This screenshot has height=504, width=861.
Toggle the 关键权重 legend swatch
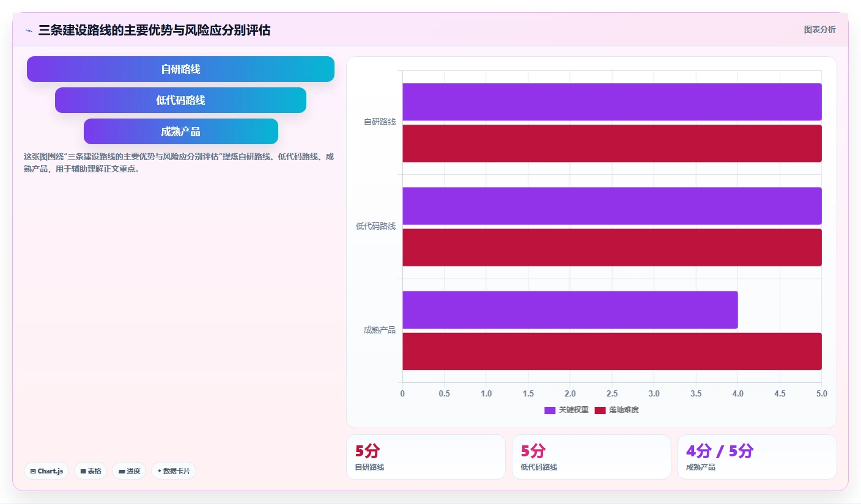point(550,410)
